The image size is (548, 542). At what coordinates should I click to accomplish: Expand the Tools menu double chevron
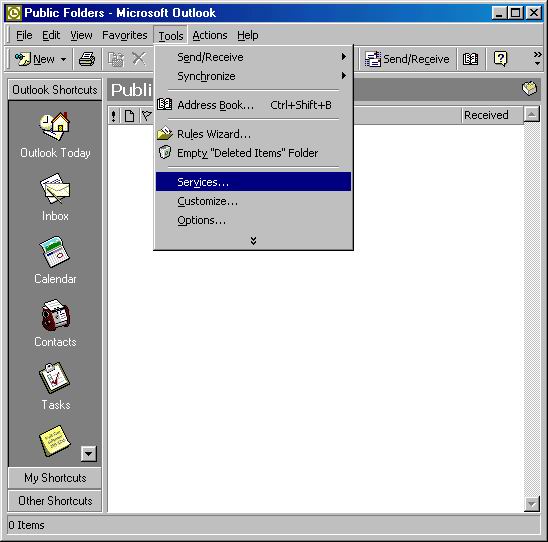click(x=253, y=240)
